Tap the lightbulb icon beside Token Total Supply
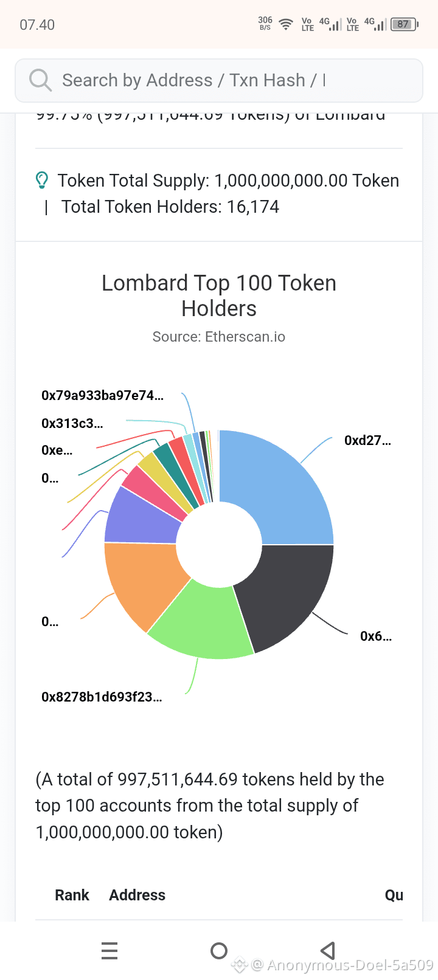The width and height of the screenshot is (438, 980). [42, 180]
